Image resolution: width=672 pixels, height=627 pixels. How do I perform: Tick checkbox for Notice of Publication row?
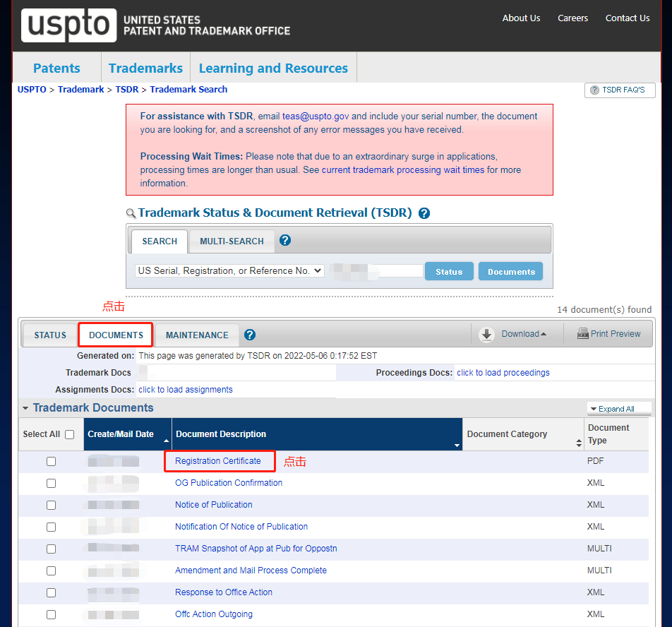[51, 505]
